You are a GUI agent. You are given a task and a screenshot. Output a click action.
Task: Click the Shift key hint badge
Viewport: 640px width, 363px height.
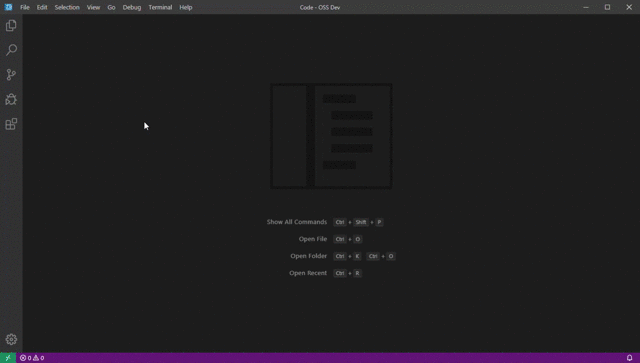tap(361, 222)
